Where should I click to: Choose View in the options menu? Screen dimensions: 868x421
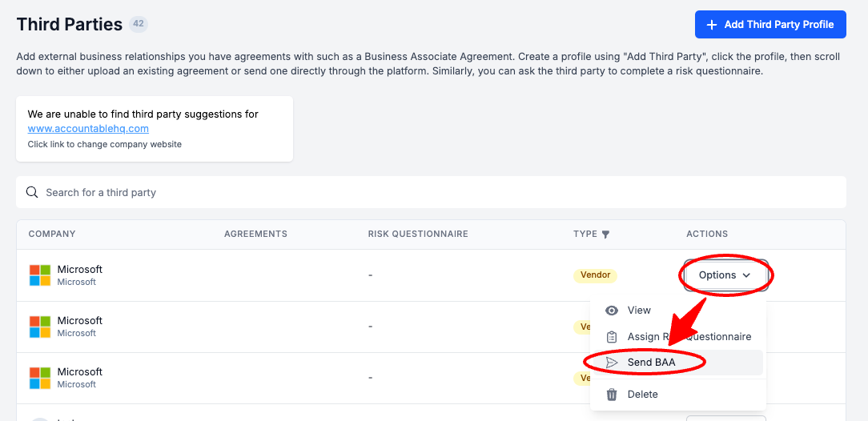tap(678, 311)
